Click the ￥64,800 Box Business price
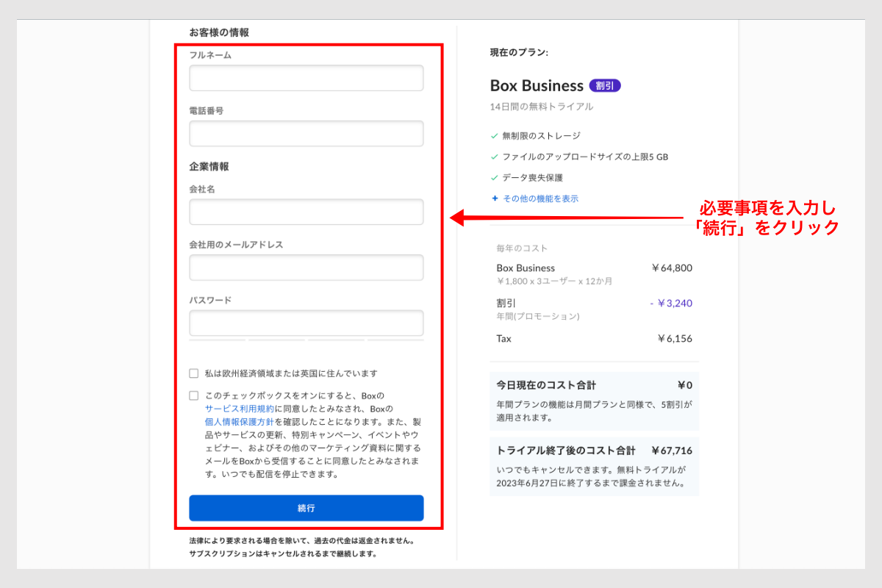Viewport: 882px width, 588px height. click(672, 268)
